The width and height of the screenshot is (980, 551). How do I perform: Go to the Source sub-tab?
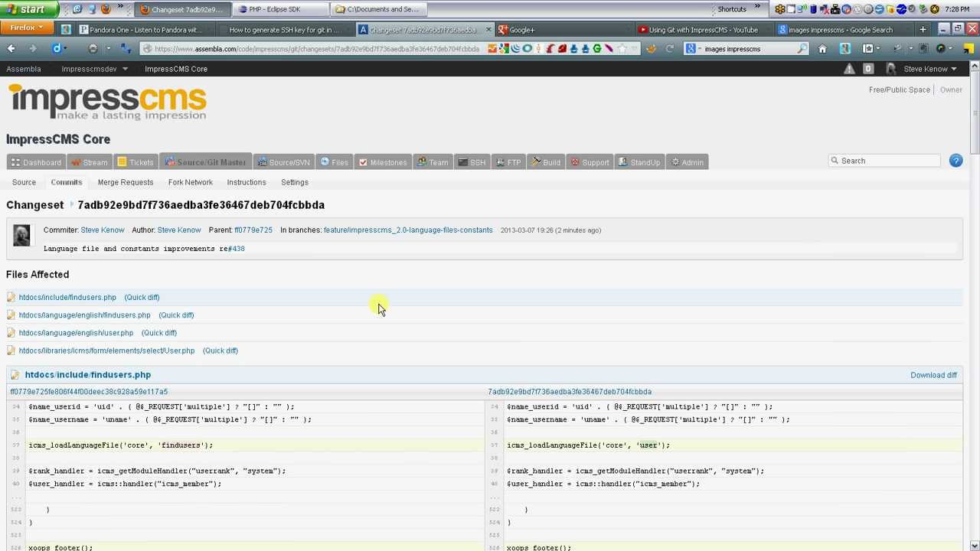(x=24, y=182)
